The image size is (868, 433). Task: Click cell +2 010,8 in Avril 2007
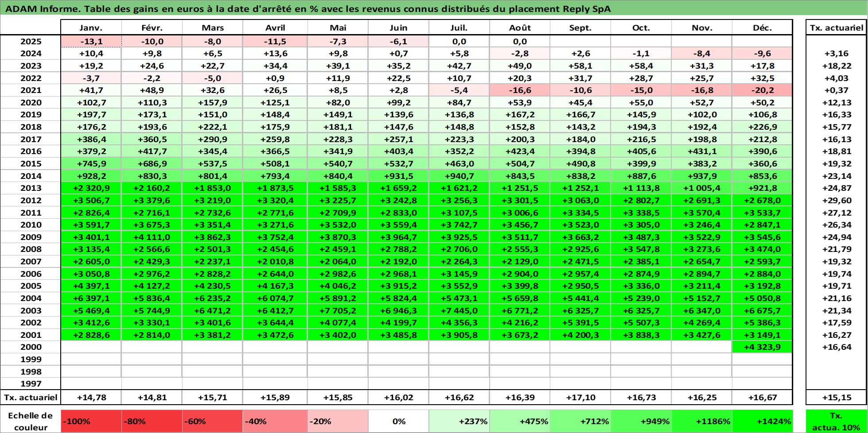point(275,262)
